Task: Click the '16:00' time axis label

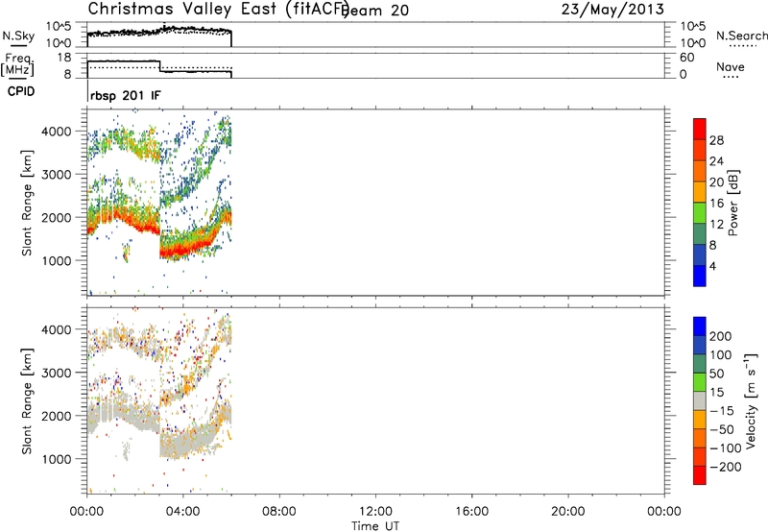Action: click(x=471, y=512)
